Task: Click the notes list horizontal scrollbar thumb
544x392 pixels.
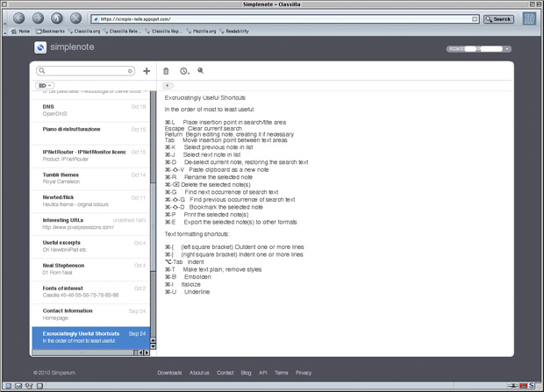Action: point(82,353)
